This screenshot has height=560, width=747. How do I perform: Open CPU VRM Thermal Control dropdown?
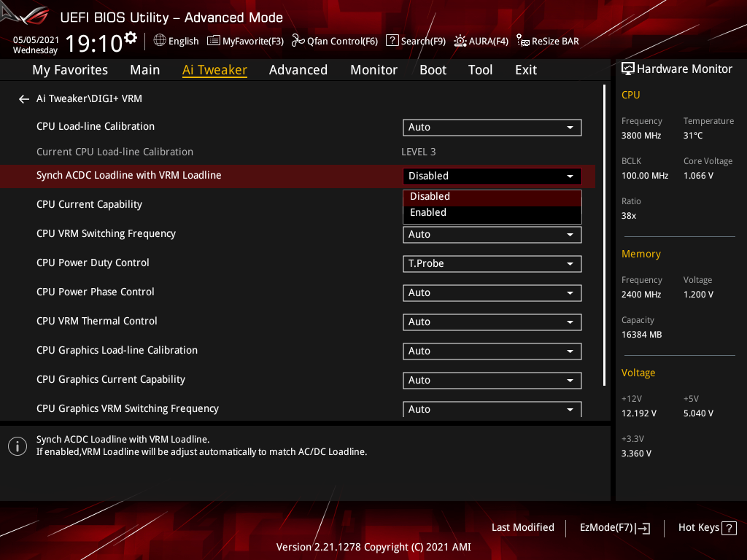492,322
